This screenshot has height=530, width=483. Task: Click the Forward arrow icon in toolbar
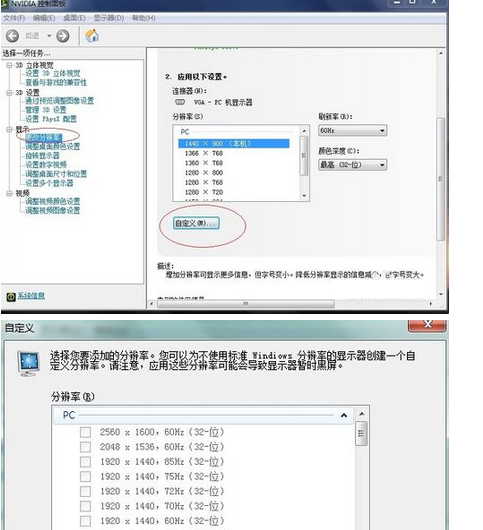point(63,35)
